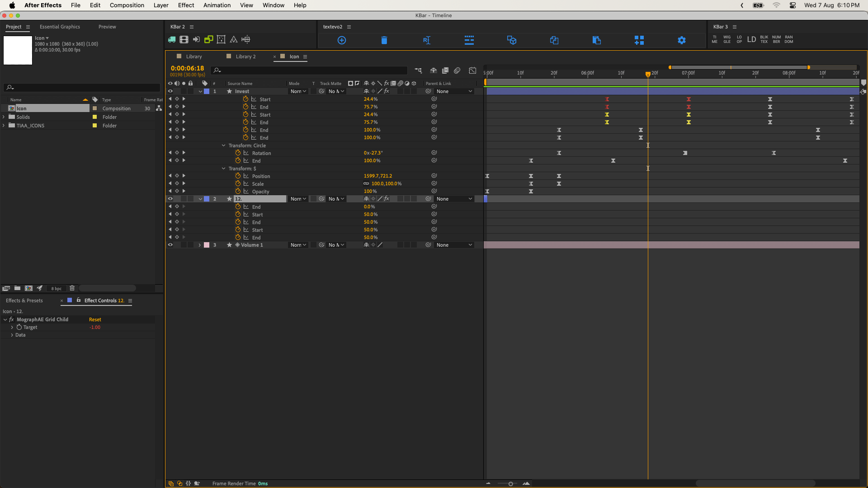Click the textevo2 trash delete icon
The image size is (868, 488).
384,40
